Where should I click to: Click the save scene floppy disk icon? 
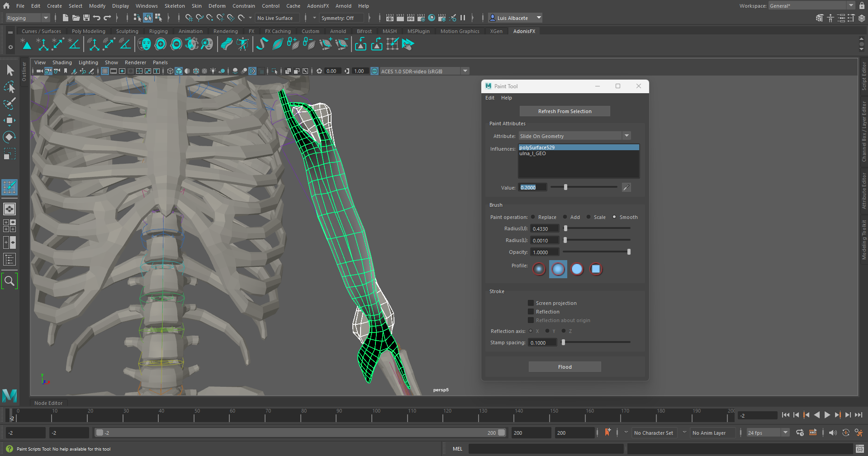[86, 18]
